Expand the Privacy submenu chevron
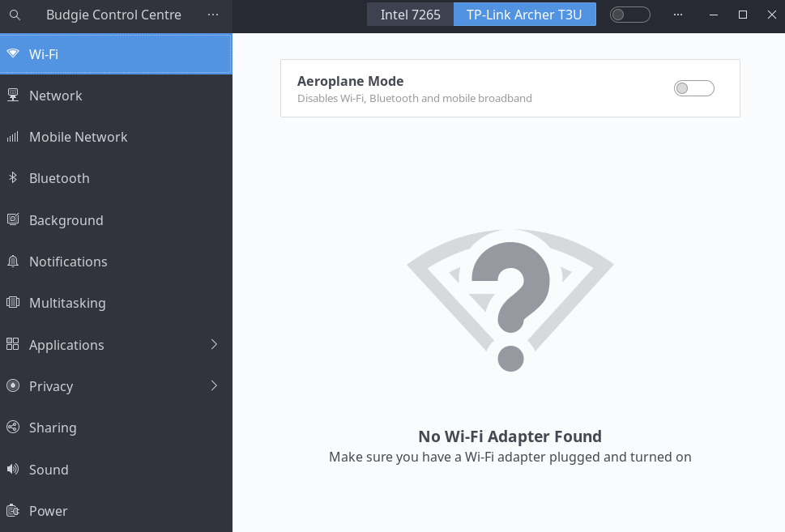 coord(214,385)
